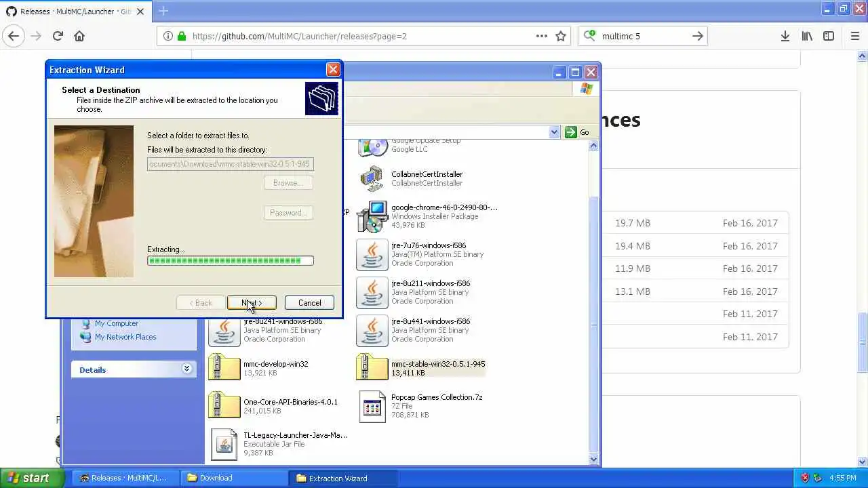Select the Releases MultiMC/Launcher browser tab
868x488 pixels.
coord(76,12)
